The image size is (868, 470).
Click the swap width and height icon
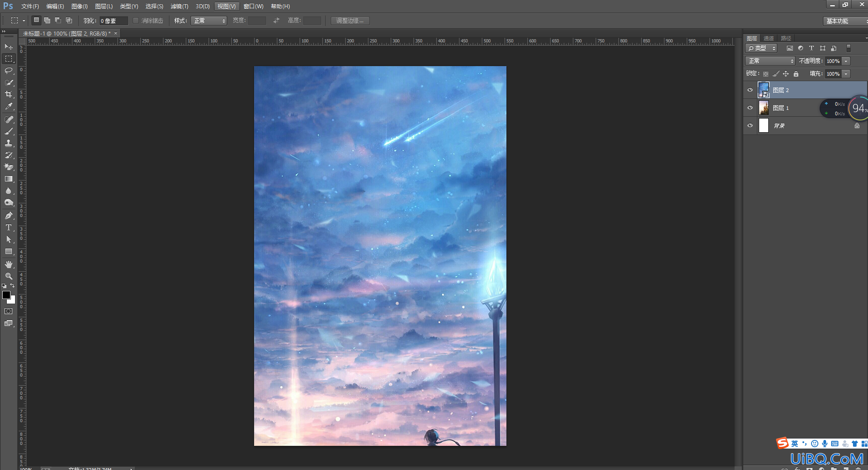276,21
